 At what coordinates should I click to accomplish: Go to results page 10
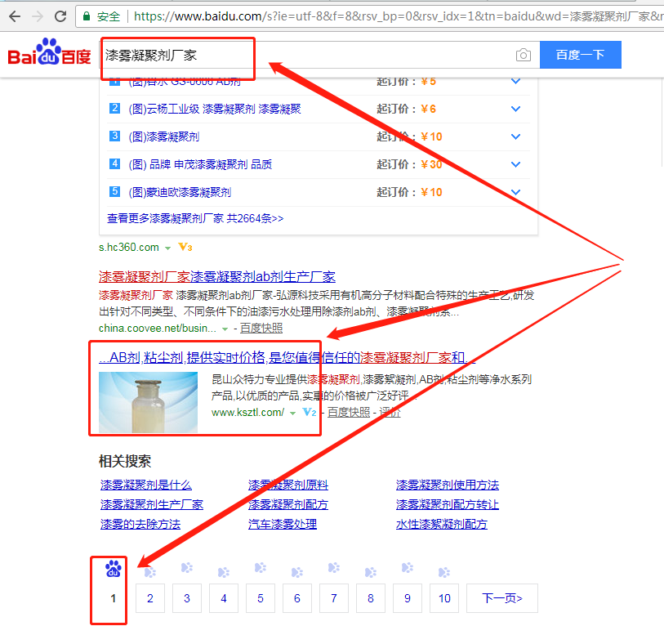tap(443, 598)
